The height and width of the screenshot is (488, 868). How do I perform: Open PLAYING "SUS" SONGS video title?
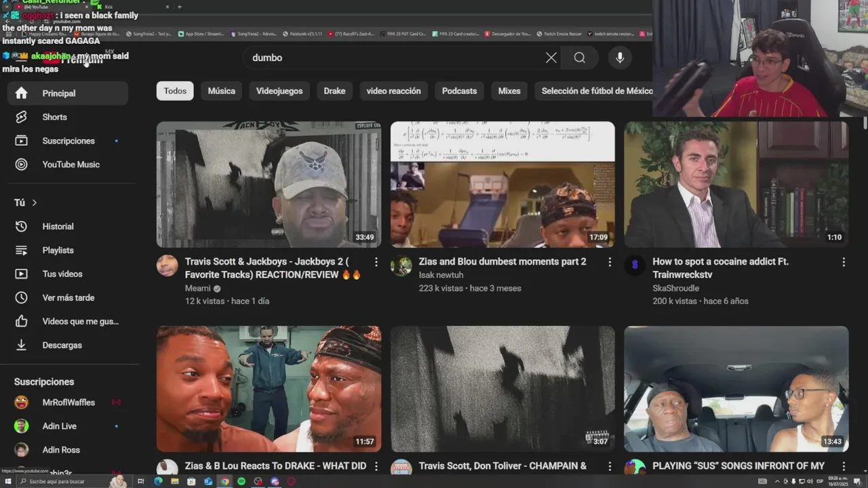tap(738, 466)
